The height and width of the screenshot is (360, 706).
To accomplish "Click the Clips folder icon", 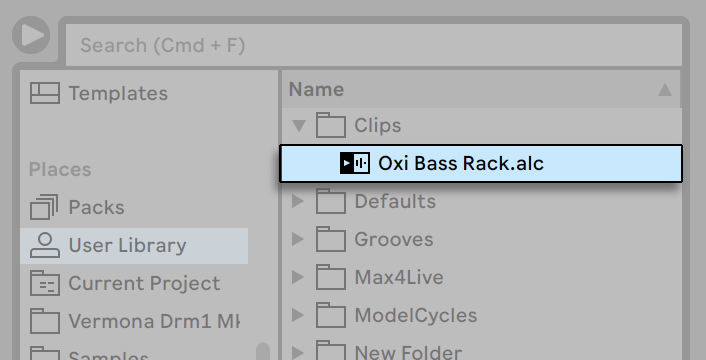I will click(330, 125).
